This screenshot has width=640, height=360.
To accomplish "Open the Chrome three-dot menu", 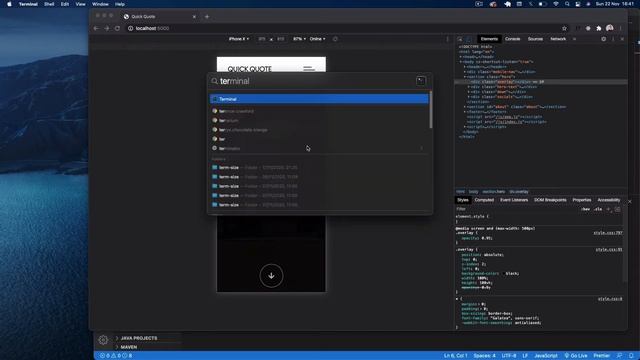I will 620,28.
